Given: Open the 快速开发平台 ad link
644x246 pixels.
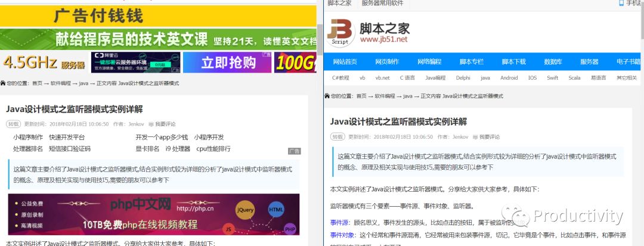Looking at the screenshot, I should [67, 138].
